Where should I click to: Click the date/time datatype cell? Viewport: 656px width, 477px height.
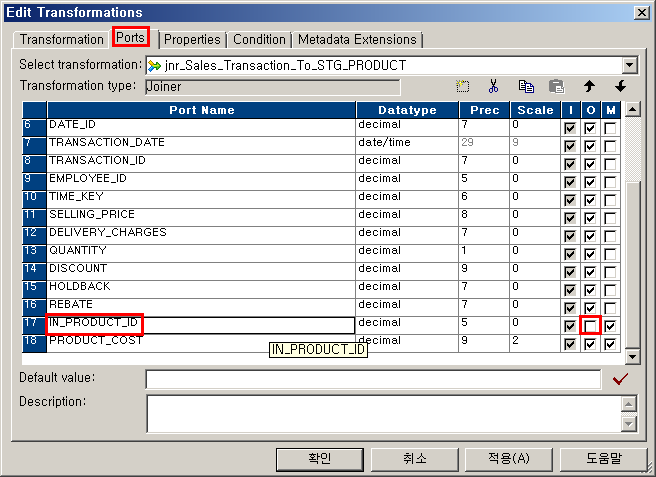coord(407,145)
